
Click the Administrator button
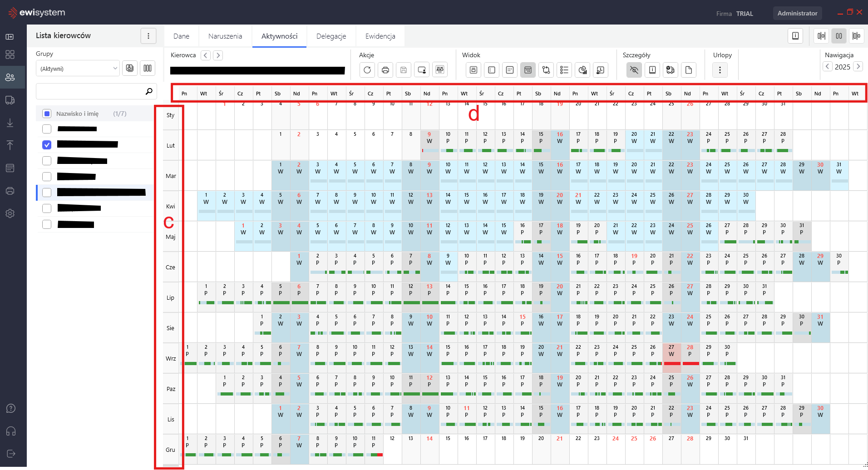tap(797, 13)
